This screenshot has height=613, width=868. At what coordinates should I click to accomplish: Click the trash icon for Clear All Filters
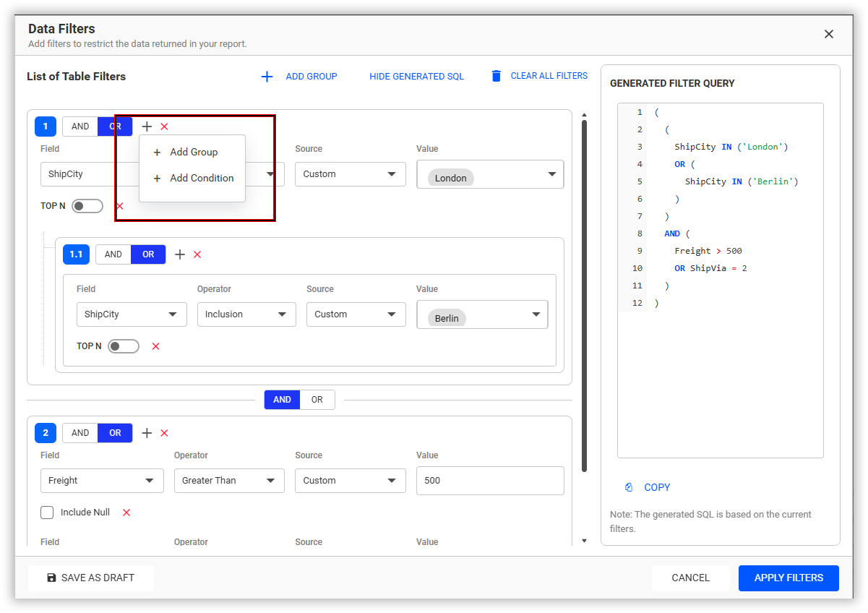496,76
